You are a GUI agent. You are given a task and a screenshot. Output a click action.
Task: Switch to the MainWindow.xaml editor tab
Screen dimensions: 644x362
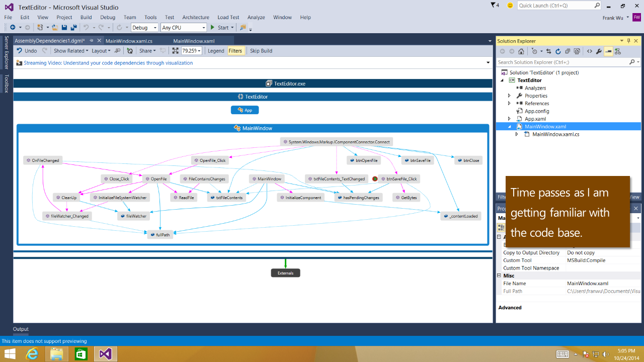click(194, 41)
